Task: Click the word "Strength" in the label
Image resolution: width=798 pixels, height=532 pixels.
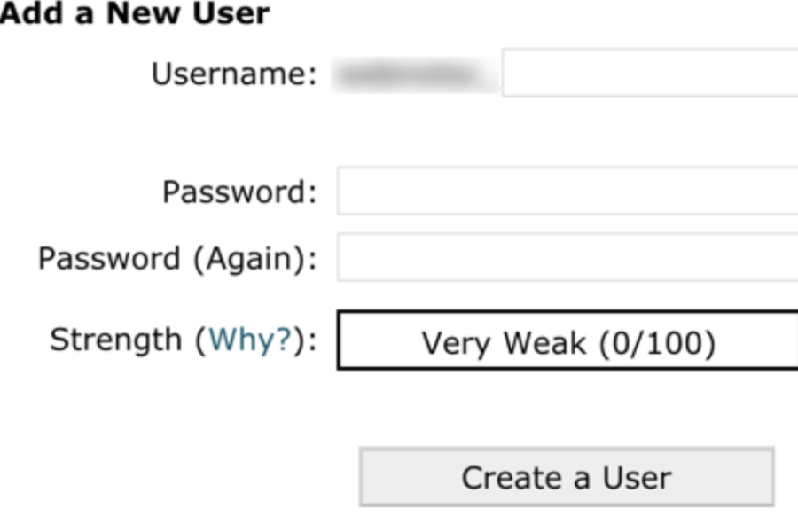Action: [x=115, y=340]
